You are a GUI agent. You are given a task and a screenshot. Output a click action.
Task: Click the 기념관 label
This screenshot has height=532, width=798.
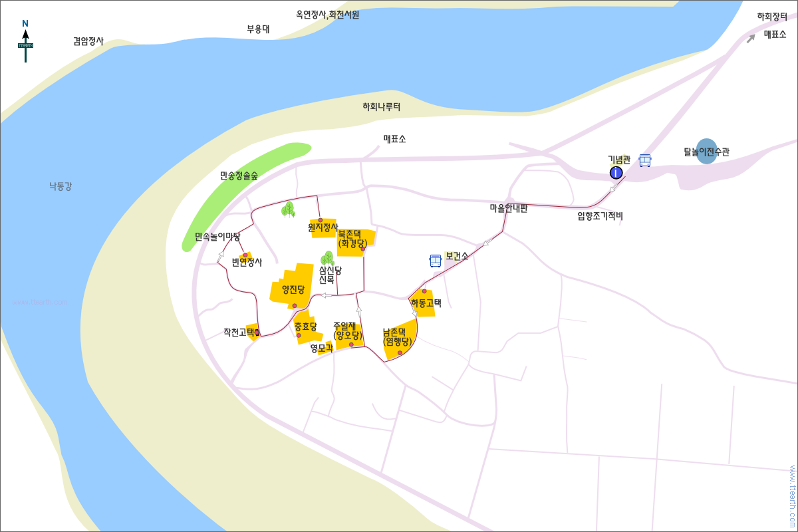click(x=618, y=160)
